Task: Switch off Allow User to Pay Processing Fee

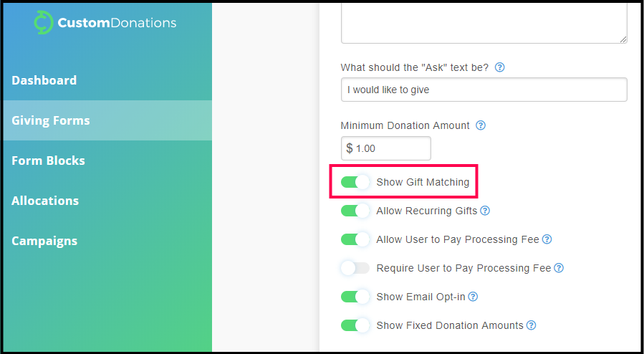Action: (x=355, y=239)
